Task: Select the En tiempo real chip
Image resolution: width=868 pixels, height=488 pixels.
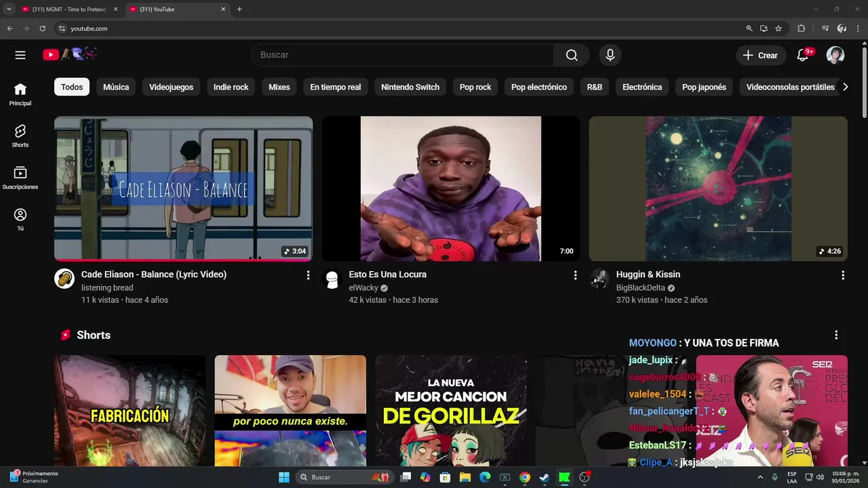Action: 336,87
